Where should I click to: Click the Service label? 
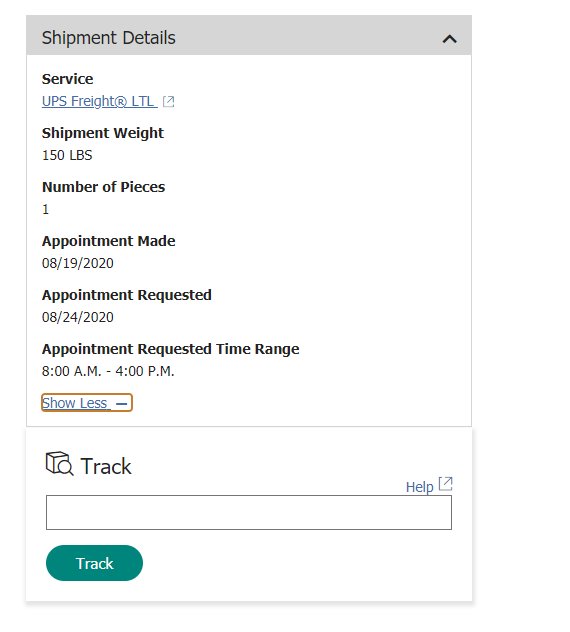pos(67,79)
